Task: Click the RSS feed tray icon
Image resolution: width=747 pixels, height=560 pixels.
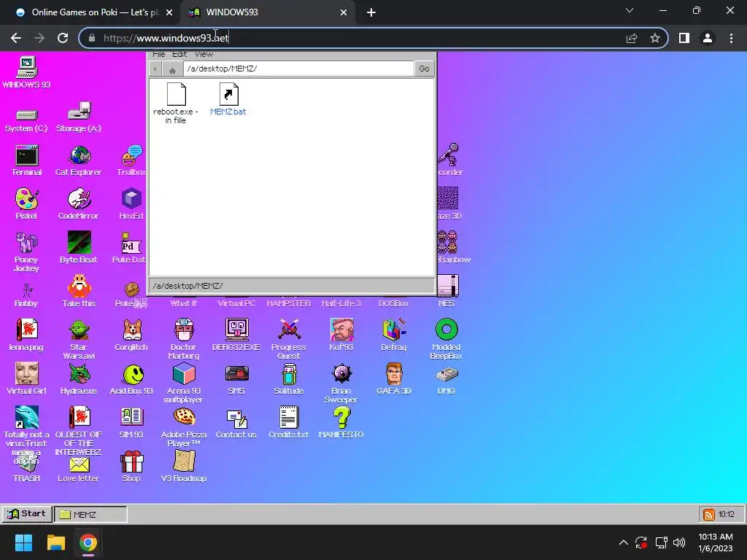Action: click(x=709, y=514)
